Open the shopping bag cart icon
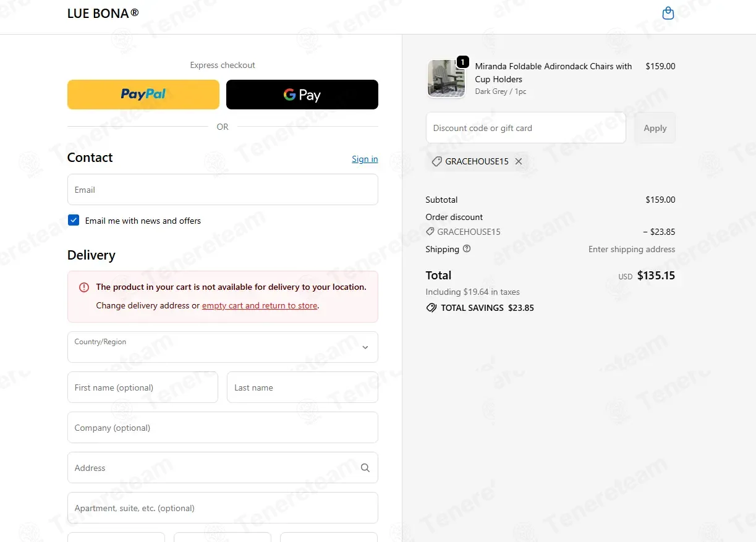 click(668, 13)
